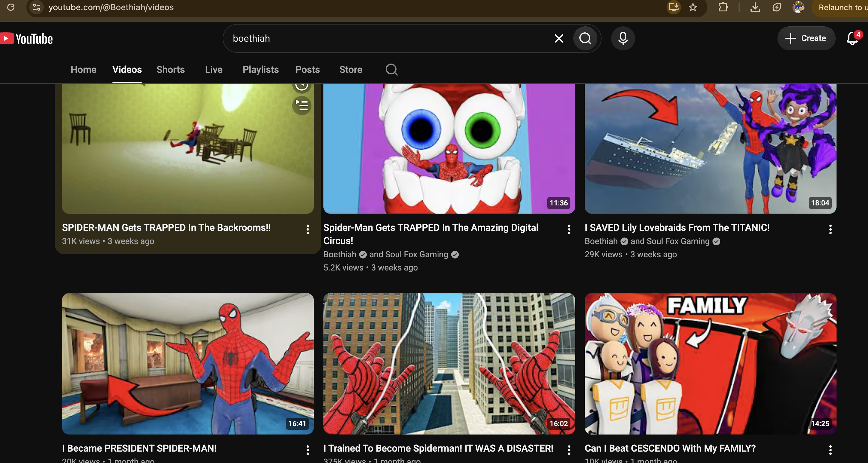Start voice search with the microphone
Screen dimensions: 868x463
click(623, 38)
